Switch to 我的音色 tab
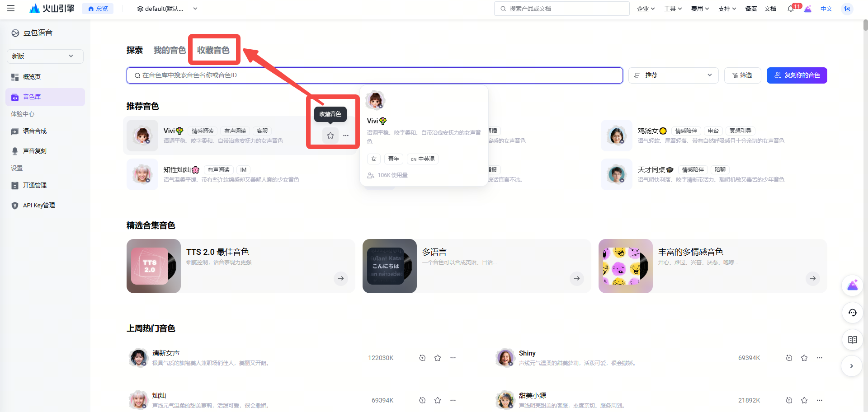This screenshot has width=868, height=412. [170, 50]
